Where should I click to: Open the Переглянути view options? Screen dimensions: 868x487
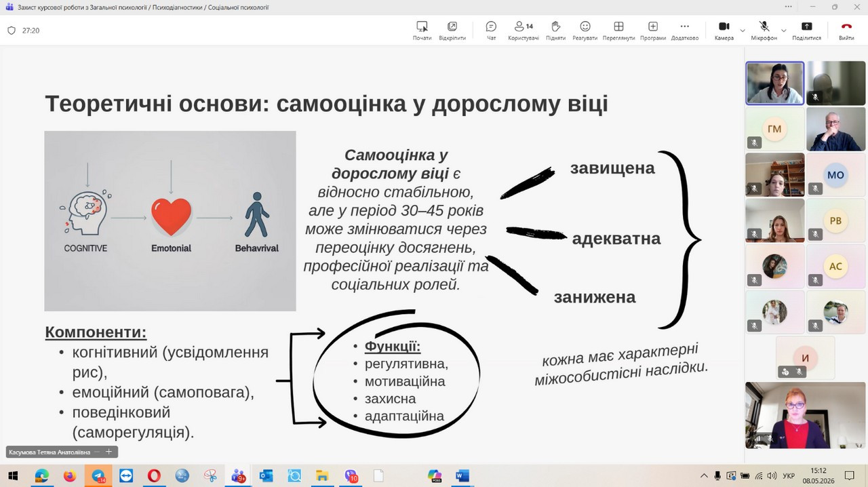tap(618, 31)
